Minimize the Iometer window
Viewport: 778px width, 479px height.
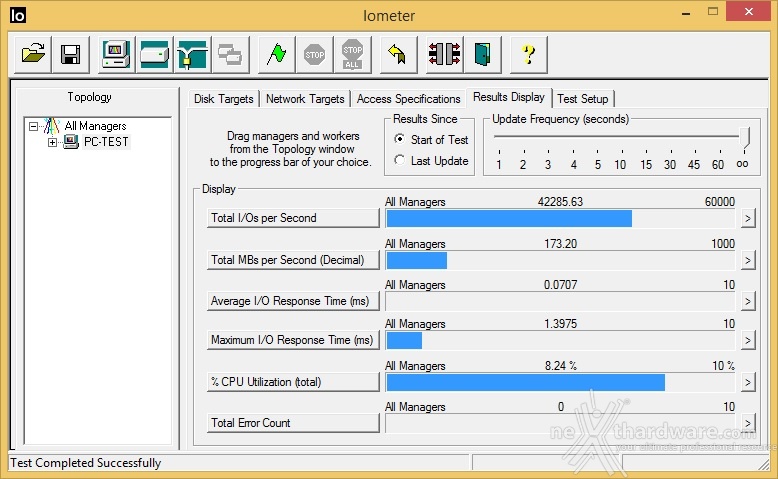point(686,13)
